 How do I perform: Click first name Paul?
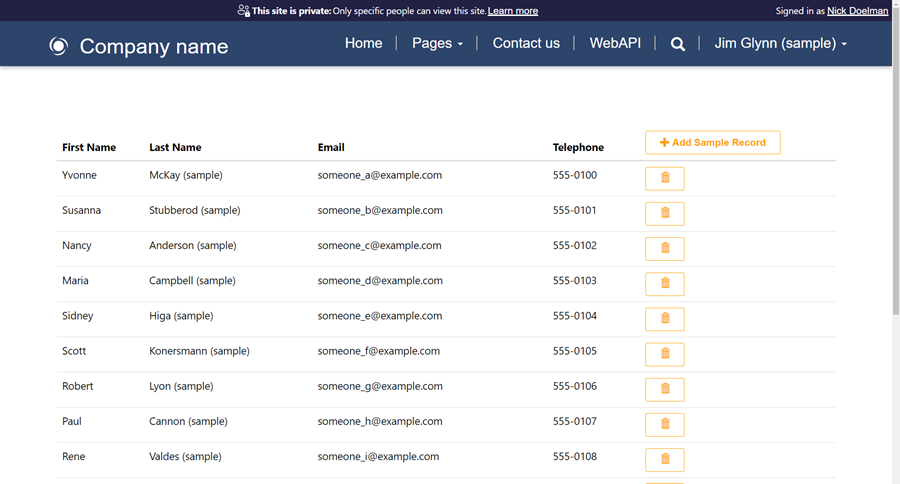click(x=72, y=421)
